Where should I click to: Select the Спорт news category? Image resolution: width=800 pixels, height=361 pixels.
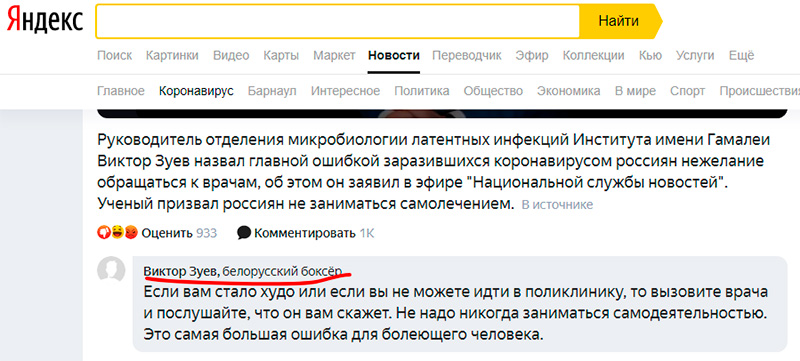tap(688, 91)
